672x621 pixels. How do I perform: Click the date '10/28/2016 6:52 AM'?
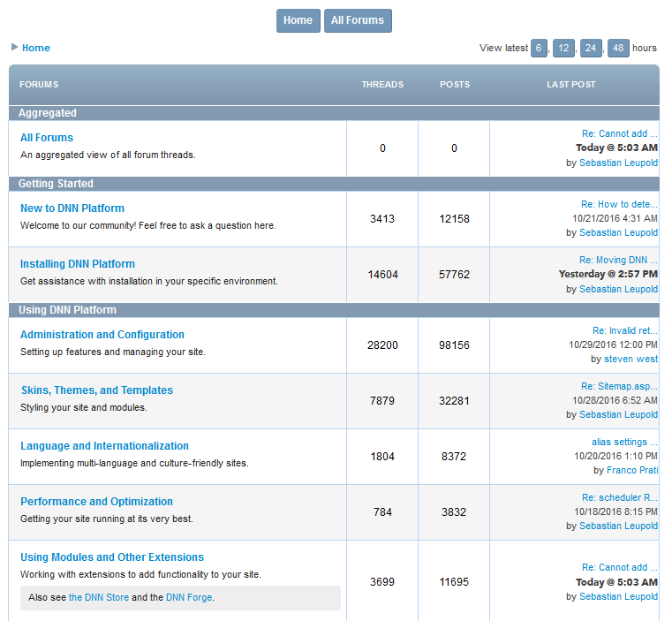point(615,400)
